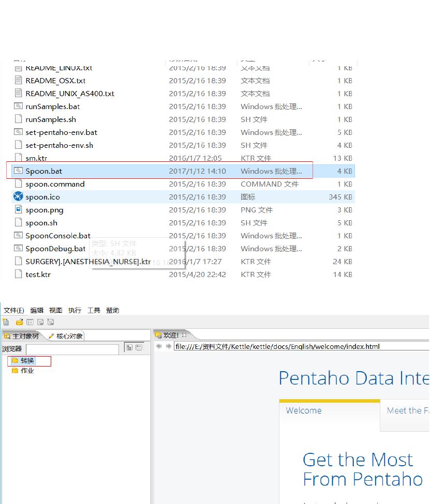Image resolution: width=430 pixels, height=504 pixels.
Task: Open the 工具 menu
Action: click(94, 310)
